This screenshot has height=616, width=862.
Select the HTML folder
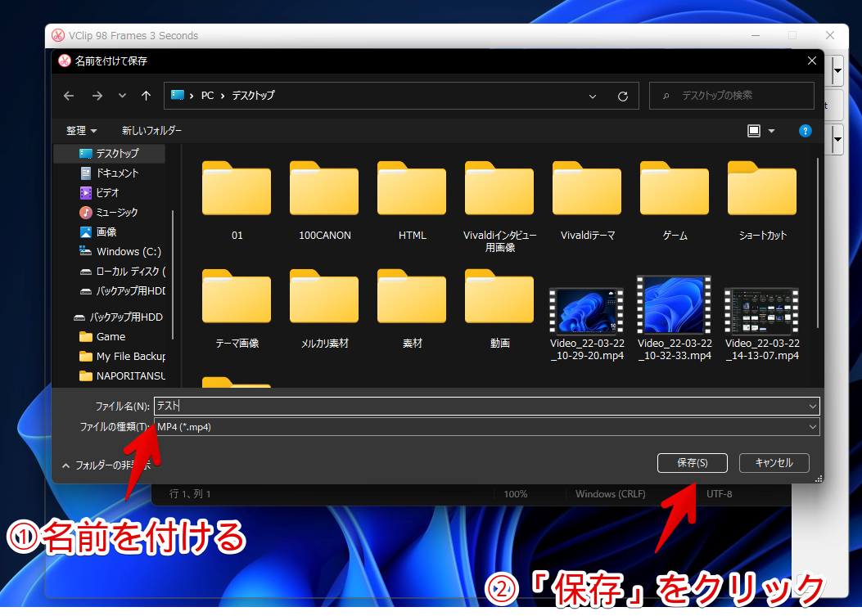click(412, 200)
